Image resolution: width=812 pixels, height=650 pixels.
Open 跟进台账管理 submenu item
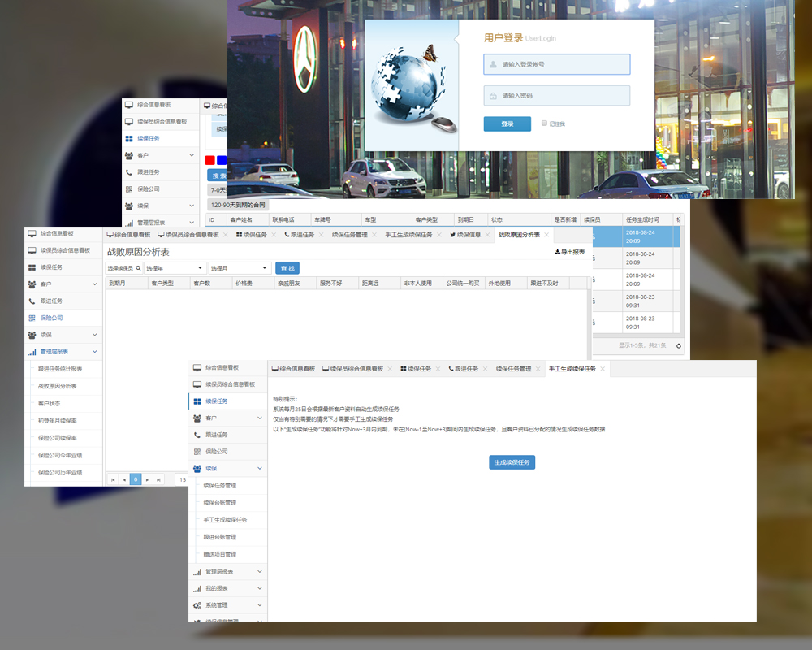(219, 537)
